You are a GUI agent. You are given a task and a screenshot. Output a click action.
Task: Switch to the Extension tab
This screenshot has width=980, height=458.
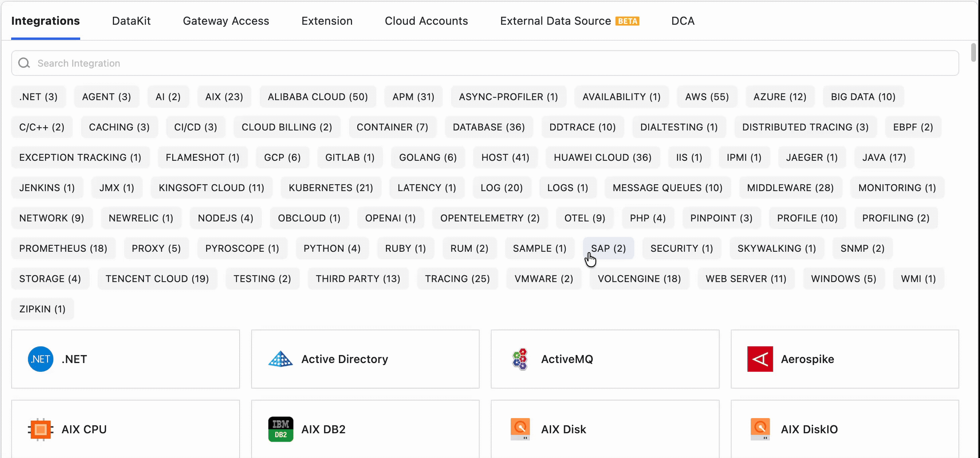[x=327, y=21]
